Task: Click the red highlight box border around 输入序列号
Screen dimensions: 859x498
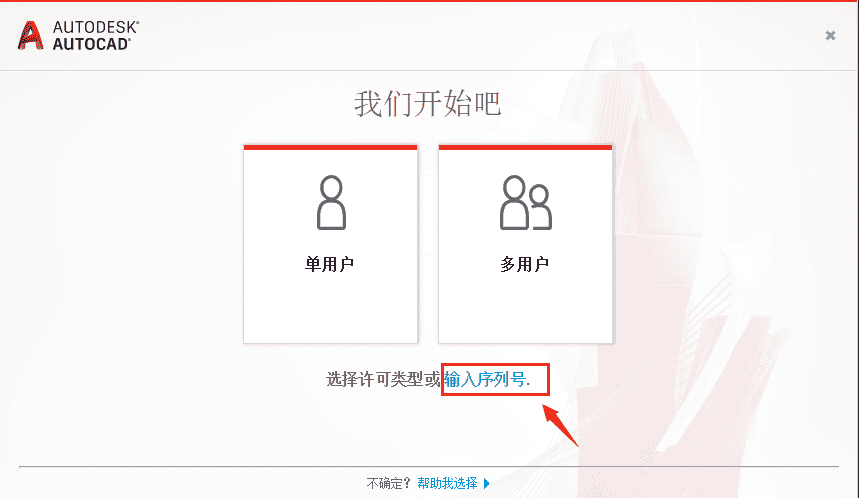Action: click(x=495, y=364)
